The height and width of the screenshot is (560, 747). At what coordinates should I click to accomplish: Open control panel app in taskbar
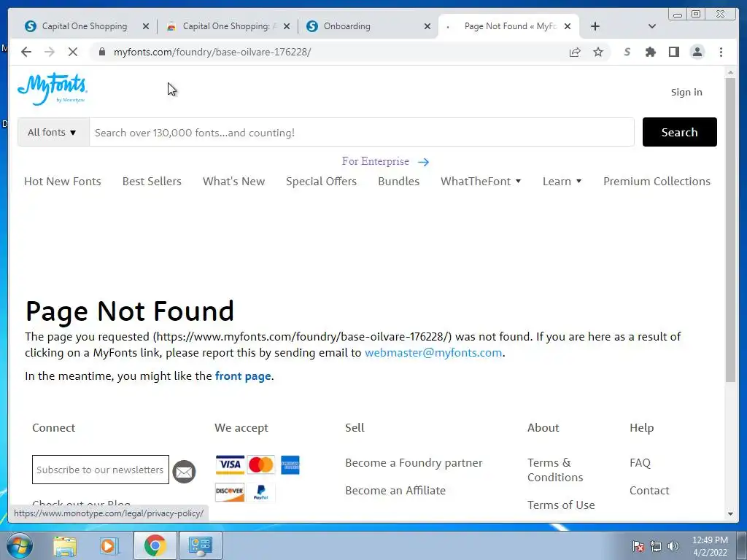pos(200,545)
